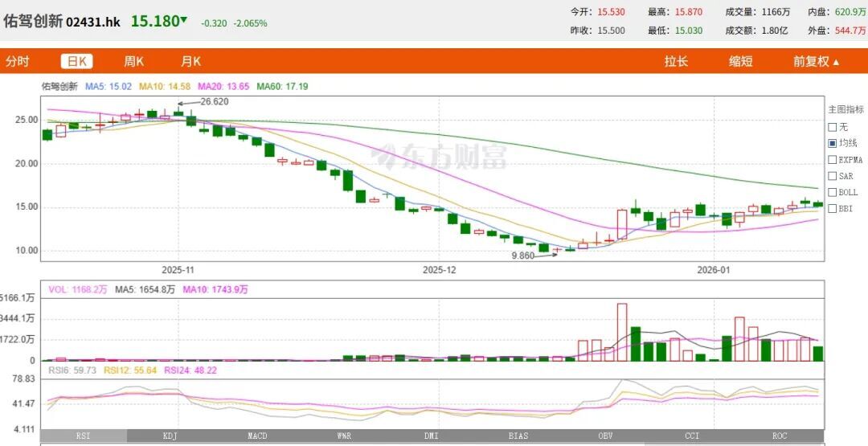Expand the 前复权 adjustment dropdown
868x446 pixels.
pyautogui.click(x=816, y=61)
